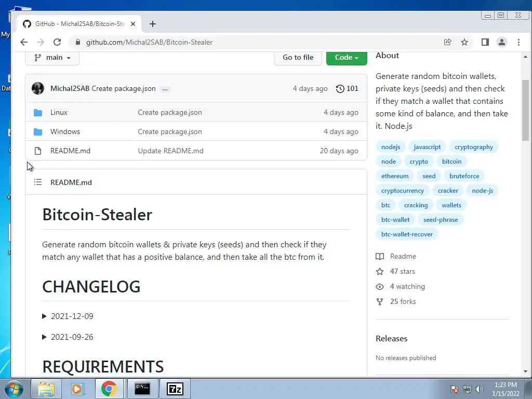Expand the 2021-09-26 changelog entry
The width and height of the screenshot is (532, 399).
coord(68,337)
